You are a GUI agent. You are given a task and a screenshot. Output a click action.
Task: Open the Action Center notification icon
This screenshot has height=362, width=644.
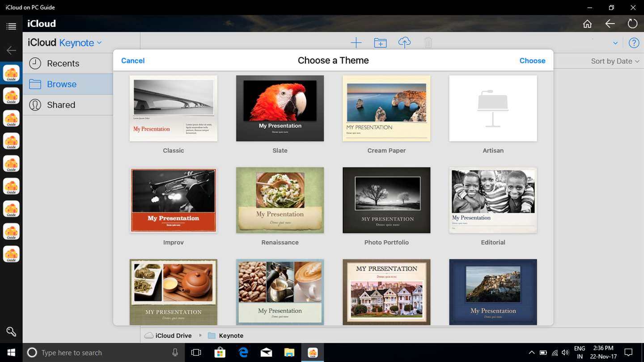coord(628,353)
